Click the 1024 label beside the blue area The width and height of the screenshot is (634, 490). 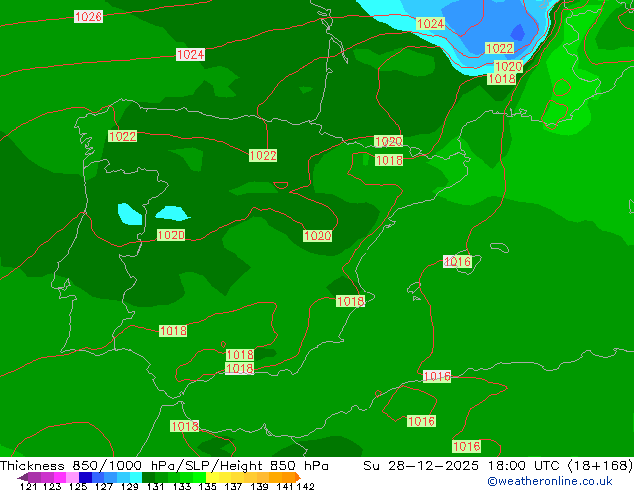point(430,24)
